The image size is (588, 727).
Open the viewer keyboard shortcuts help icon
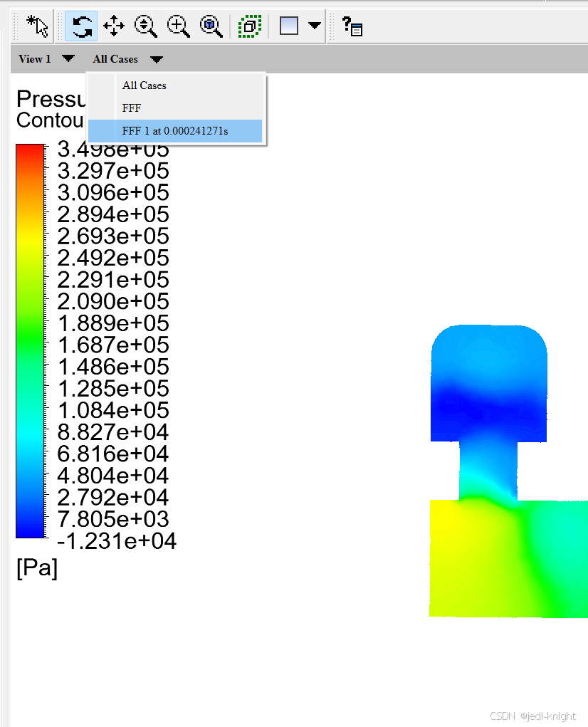tap(352, 26)
